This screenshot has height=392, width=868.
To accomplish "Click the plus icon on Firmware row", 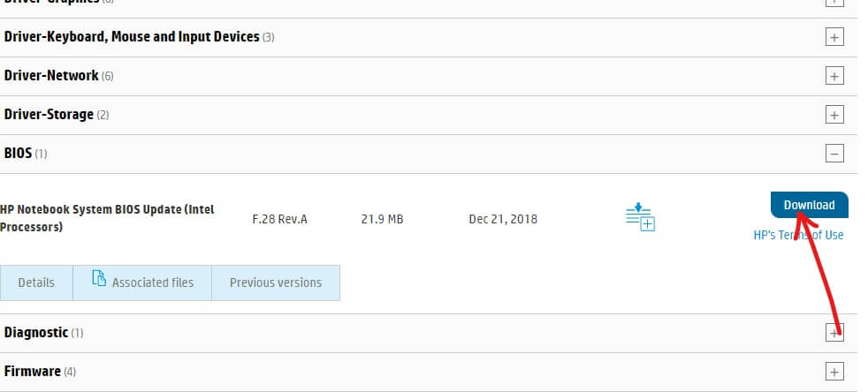I will click(834, 371).
